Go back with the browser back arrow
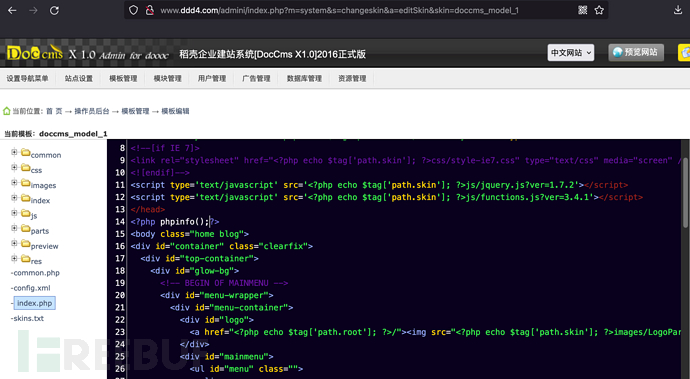This screenshot has height=379, width=690. [x=12, y=10]
